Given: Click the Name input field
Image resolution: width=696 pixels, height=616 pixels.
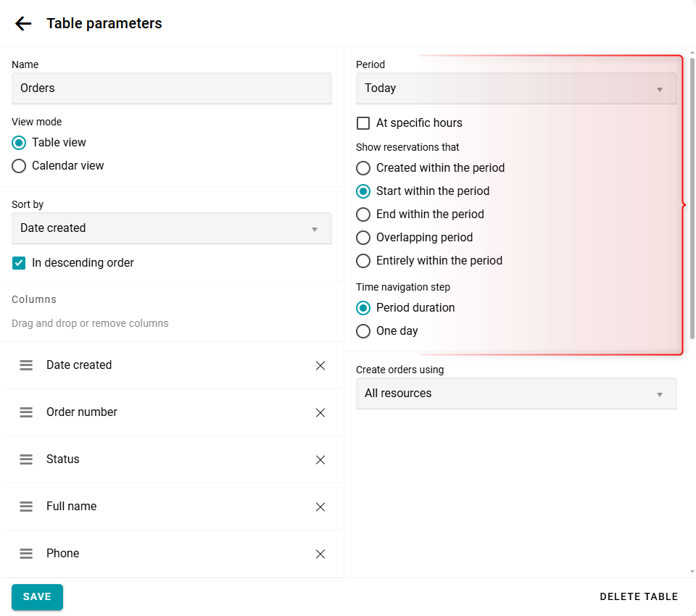Looking at the screenshot, I should click(171, 88).
